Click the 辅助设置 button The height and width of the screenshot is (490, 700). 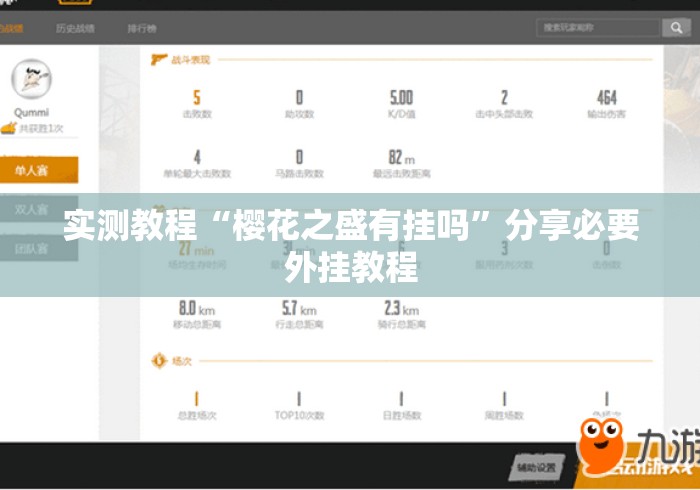pos(537,467)
